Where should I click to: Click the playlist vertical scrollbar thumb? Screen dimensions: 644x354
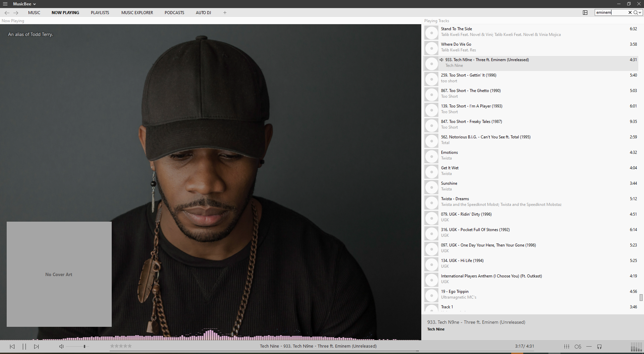coord(641,298)
